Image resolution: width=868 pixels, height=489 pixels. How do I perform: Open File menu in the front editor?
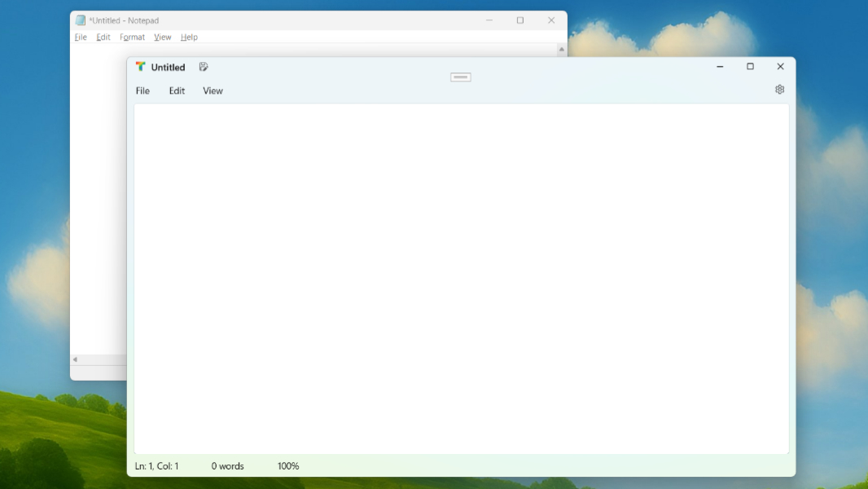[x=142, y=91]
